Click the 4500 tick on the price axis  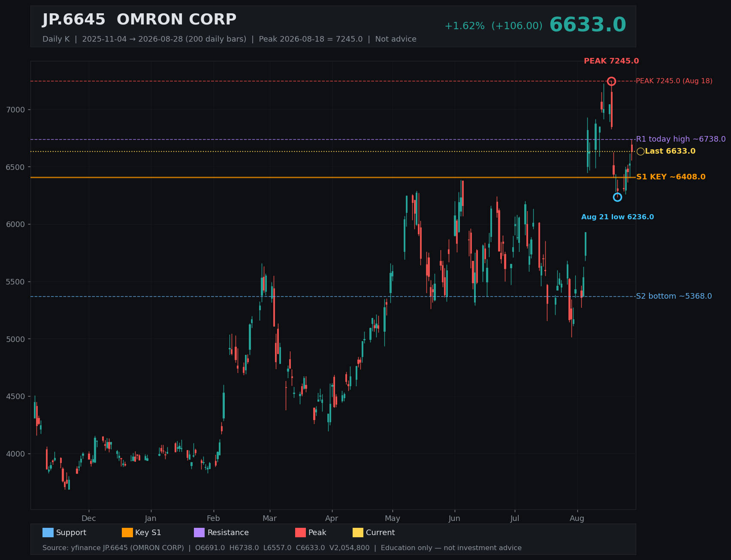pos(16,397)
